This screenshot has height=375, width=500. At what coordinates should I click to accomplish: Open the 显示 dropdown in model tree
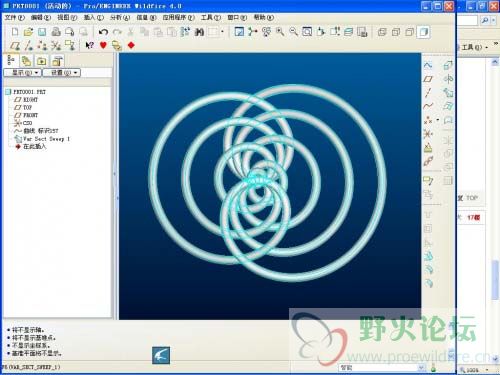tap(22, 72)
